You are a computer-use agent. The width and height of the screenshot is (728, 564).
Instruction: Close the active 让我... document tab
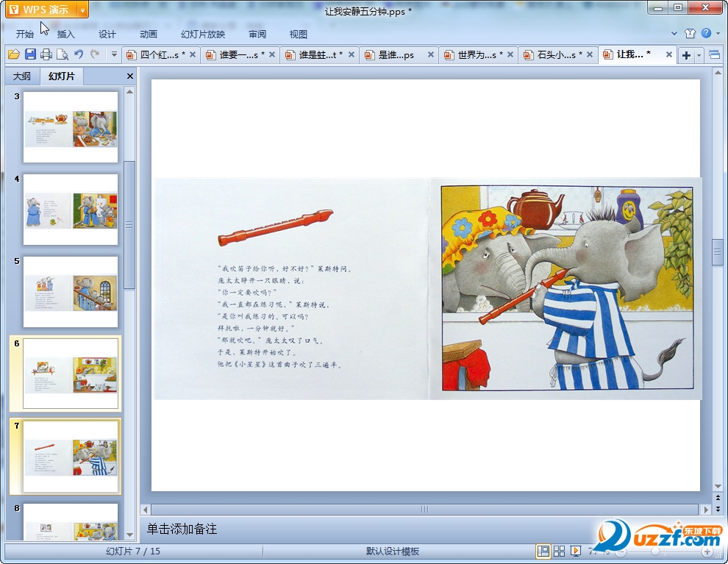669,54
